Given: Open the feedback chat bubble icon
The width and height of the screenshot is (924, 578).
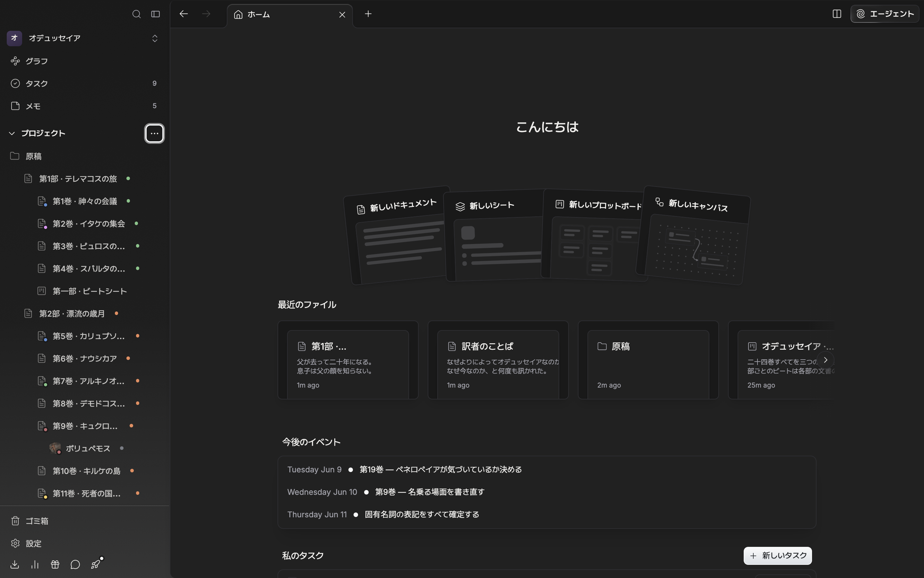Looking at the screenshot, I should [x=75, y=565].
